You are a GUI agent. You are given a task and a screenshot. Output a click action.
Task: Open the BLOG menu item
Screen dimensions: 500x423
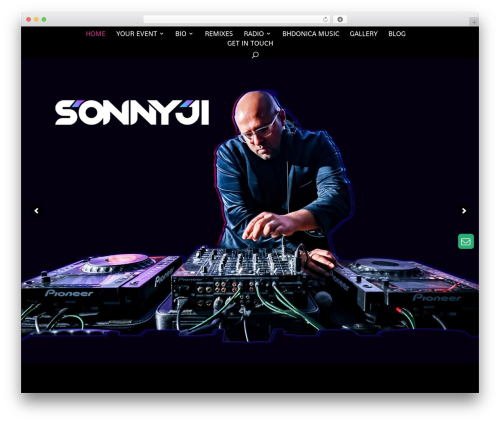pos(397,34)
